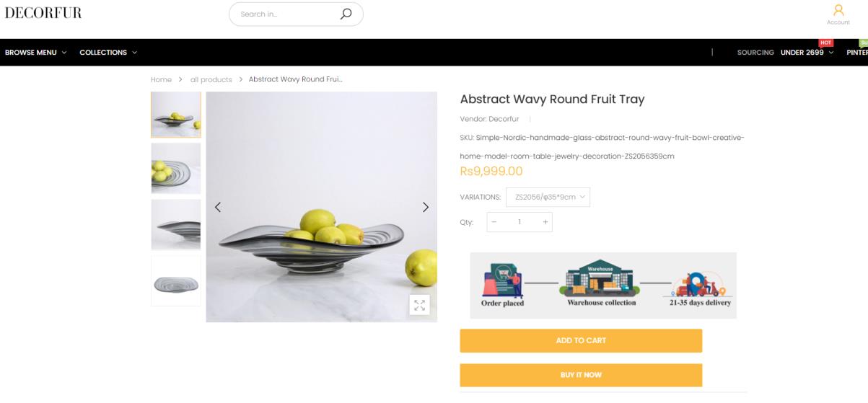Open all products breadcrumb link
The height and width of the screenshot is (403, 868).
pyautogui.click(x=211, y=79)
